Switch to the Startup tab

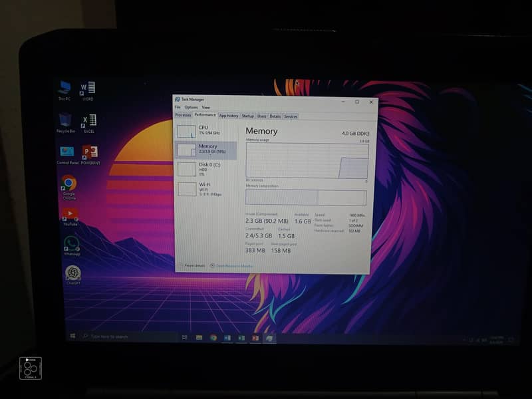point(247,116)
